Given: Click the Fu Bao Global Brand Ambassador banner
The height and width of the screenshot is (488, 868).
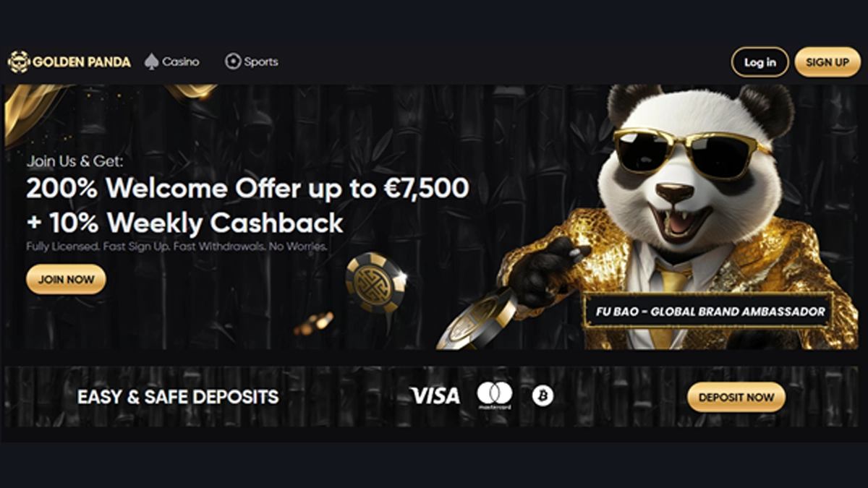Looking at the screenshot, I should pyautogui.click(x=708, y=312).
